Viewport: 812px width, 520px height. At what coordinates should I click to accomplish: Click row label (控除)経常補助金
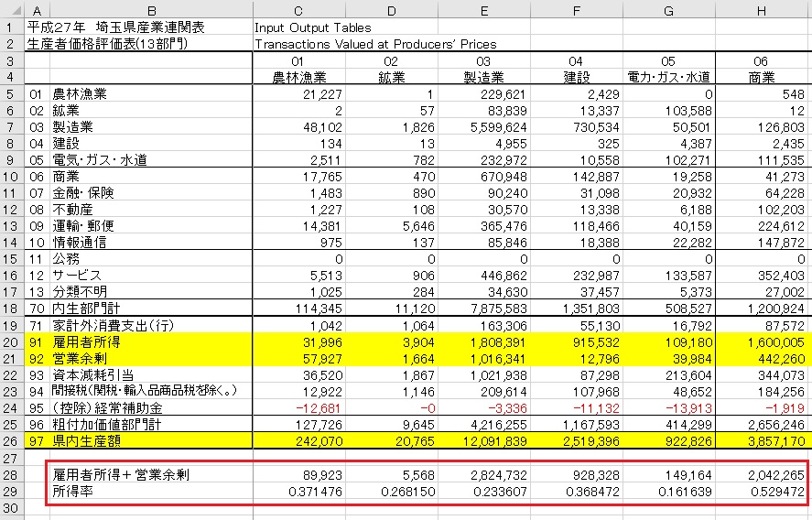pyautogui.click(x=107, y=407)
